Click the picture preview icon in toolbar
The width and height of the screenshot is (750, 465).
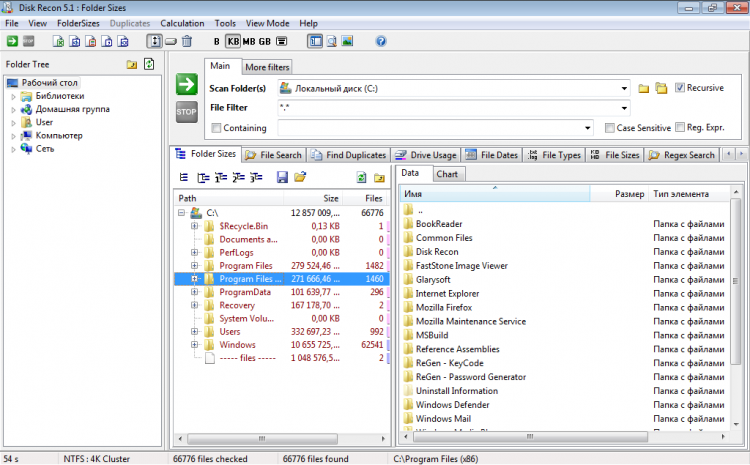(347, 41)
